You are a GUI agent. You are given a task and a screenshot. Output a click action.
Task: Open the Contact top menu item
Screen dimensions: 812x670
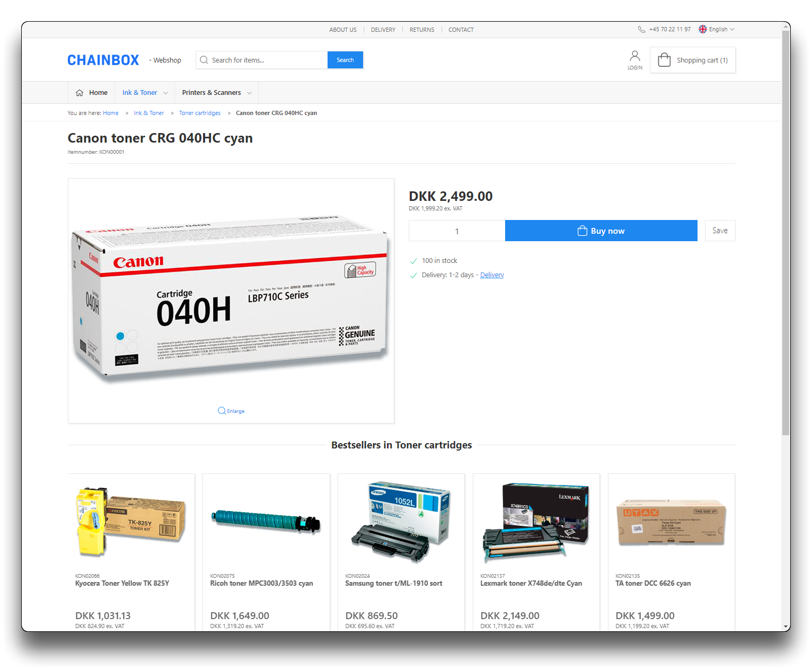click(461, 30)
